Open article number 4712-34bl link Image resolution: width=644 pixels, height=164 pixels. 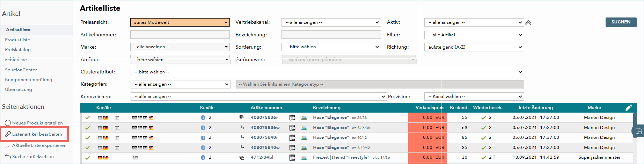tap(261, 158)
